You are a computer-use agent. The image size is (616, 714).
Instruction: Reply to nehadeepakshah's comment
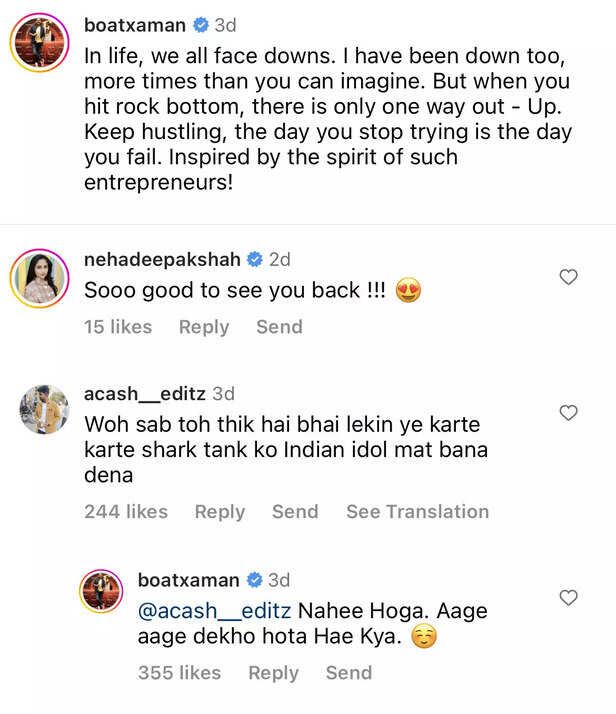pos(204,327)
